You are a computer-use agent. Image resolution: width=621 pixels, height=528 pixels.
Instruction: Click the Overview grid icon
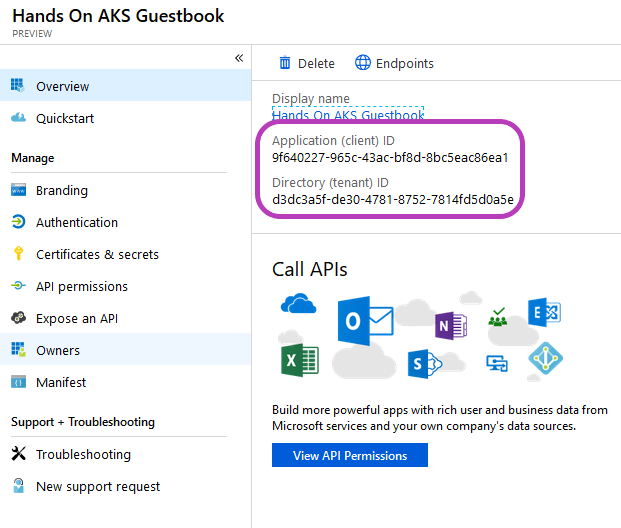(x=17, y=85)
